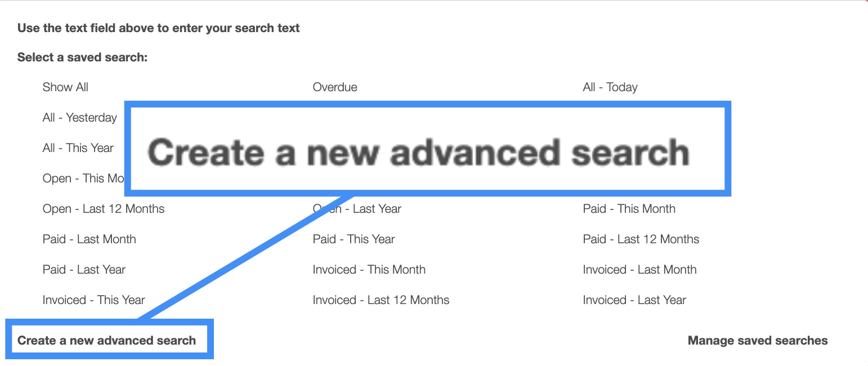Pick the All - This Year search
868x366 pixels.
point(78,148)
